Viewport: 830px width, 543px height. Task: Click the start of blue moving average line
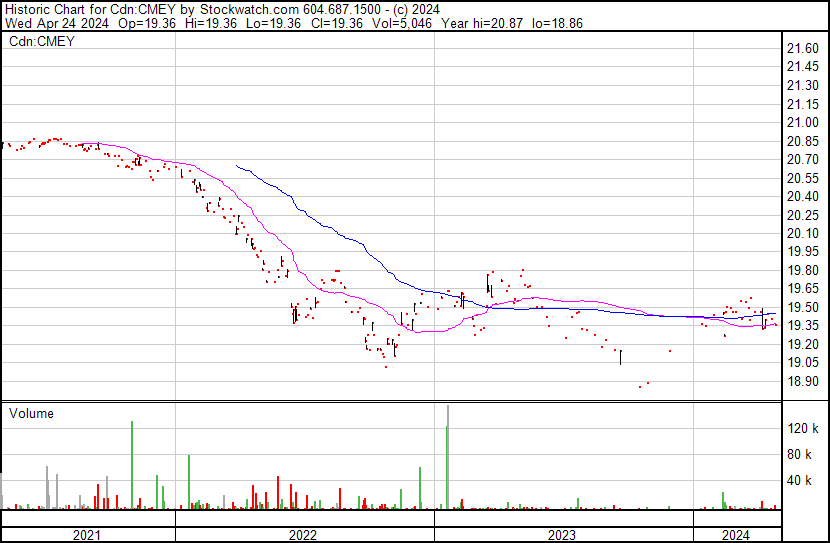tap(236, 165)
